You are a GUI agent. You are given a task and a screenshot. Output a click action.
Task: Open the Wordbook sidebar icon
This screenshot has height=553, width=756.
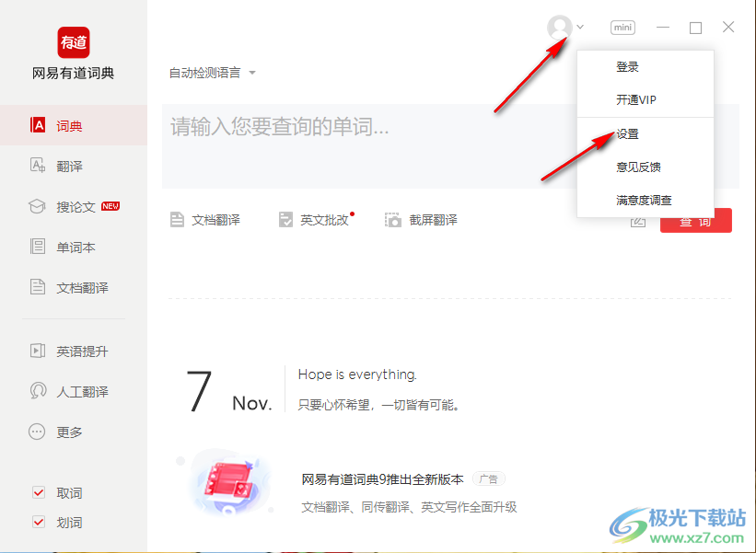pyautogui.click(x=38, y=248)
